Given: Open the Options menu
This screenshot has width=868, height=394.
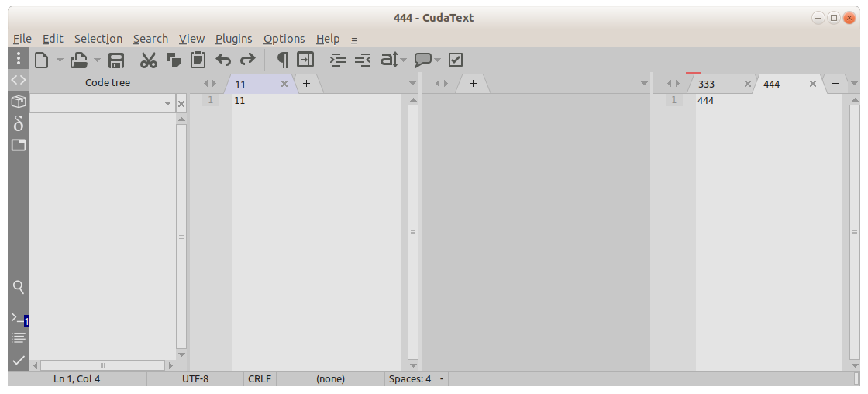Looking at the screenshot, I should pyautogui.click(x=284, y=39).
